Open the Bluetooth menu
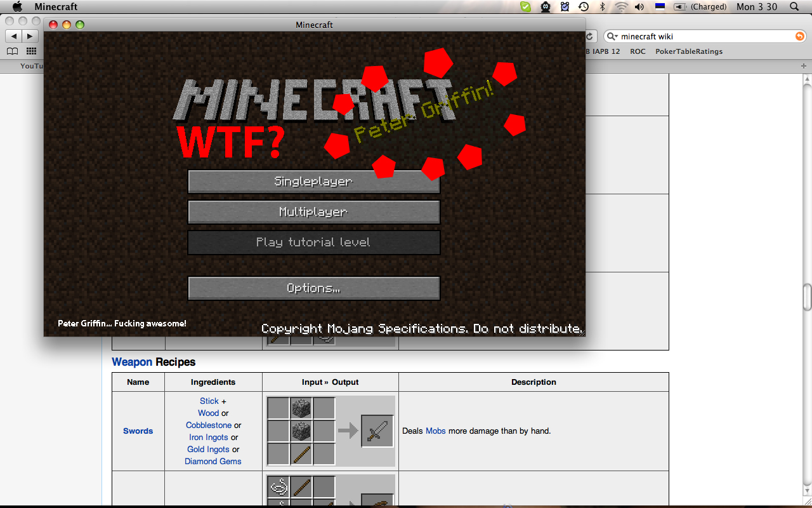 pyautogui.click(x=603, y=7)
